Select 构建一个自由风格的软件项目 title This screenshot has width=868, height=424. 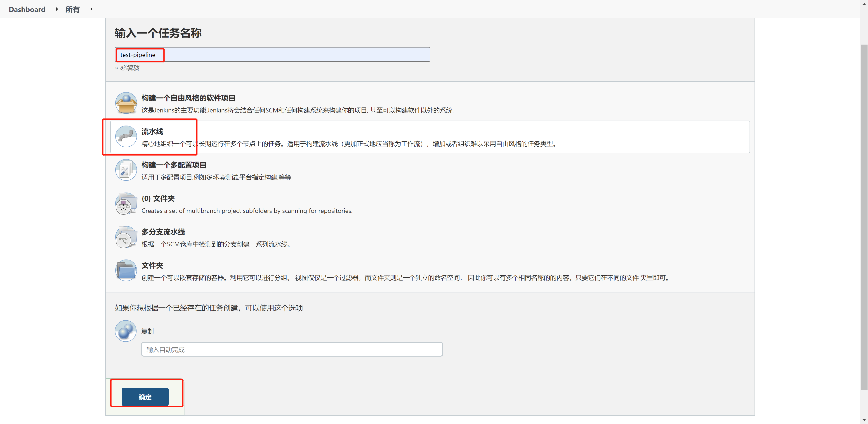click(188, 98)
